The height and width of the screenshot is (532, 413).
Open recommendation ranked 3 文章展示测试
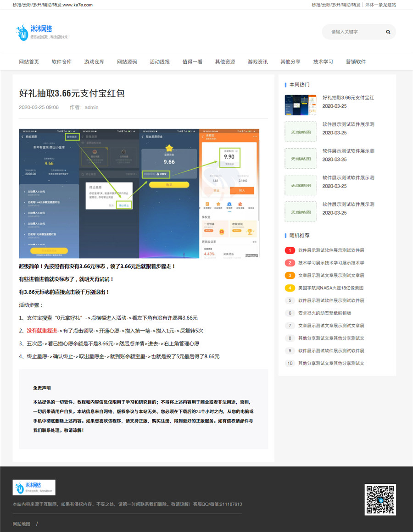click(331, 276)
